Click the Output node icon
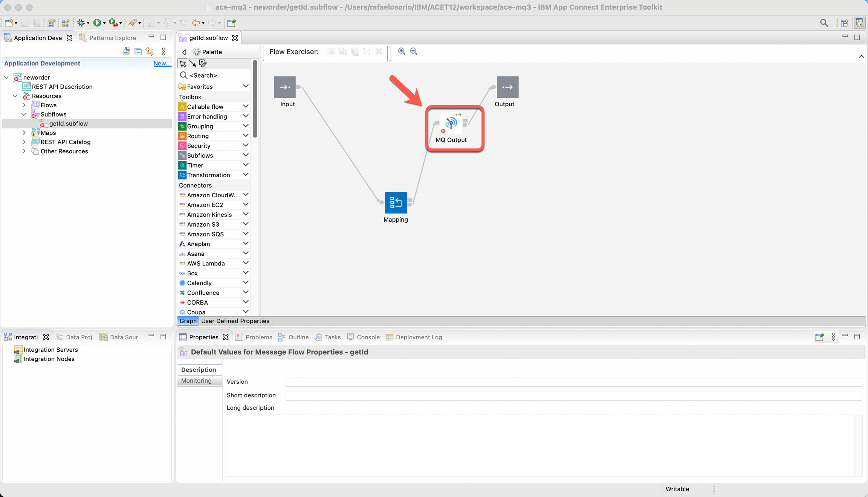This screenshot has height=497, width=868. click(507, 87)
